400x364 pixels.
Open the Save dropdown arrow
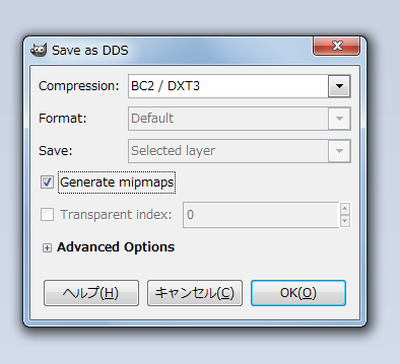[x=339, y=151]
